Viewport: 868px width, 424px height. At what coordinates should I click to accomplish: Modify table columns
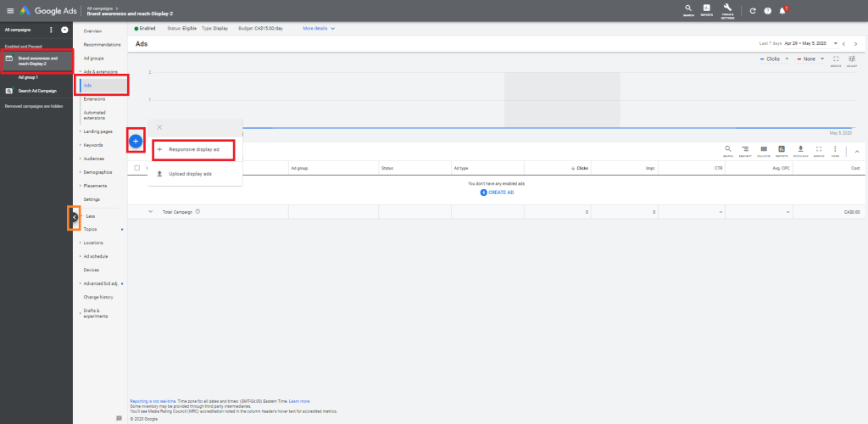764,151
